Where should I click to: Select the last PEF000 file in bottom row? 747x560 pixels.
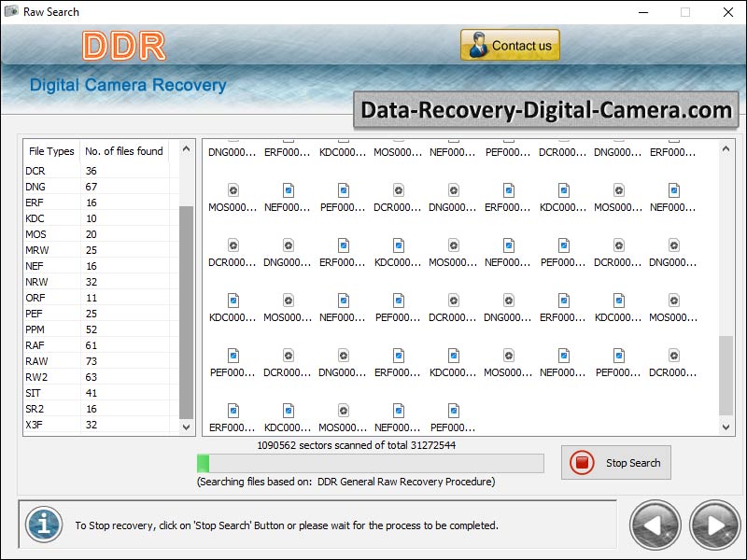pos(453,411)
